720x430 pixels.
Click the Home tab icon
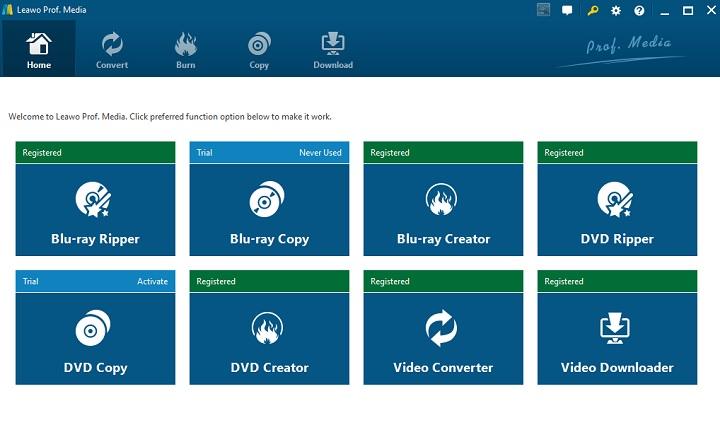[x=39, y=45]
